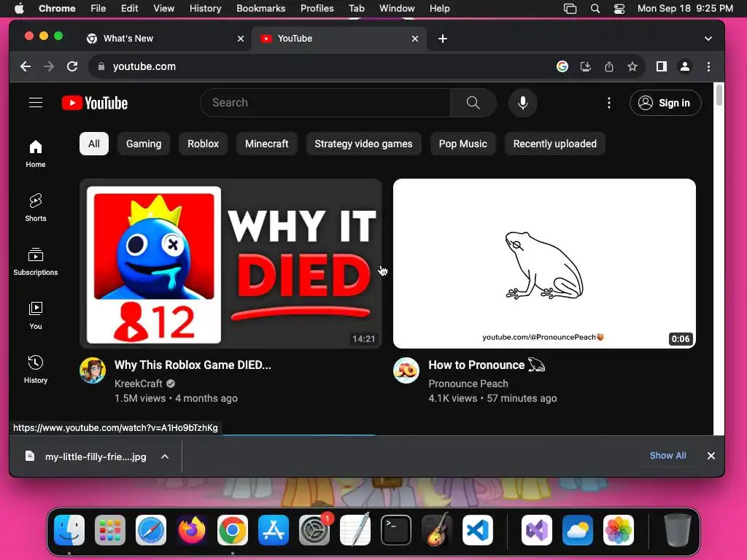Screen dimensions: 747x560
Task: Open History in sidebar
Action: click(36, 370)
